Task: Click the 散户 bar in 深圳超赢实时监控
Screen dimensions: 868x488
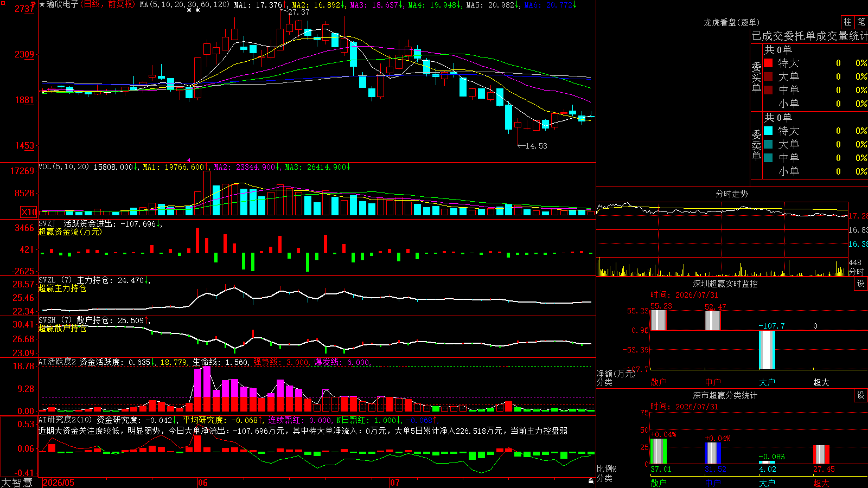Action: pos(659,320)
